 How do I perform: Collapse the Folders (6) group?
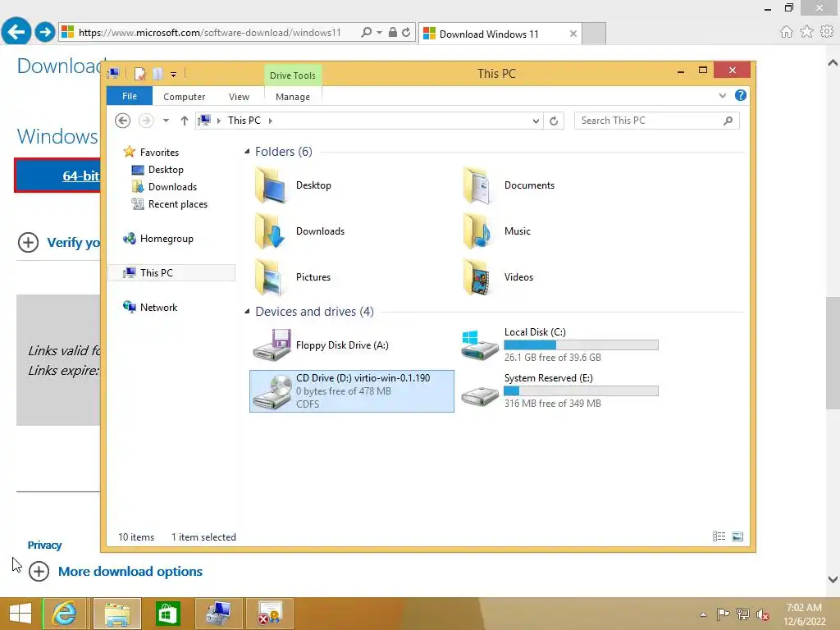247,152
